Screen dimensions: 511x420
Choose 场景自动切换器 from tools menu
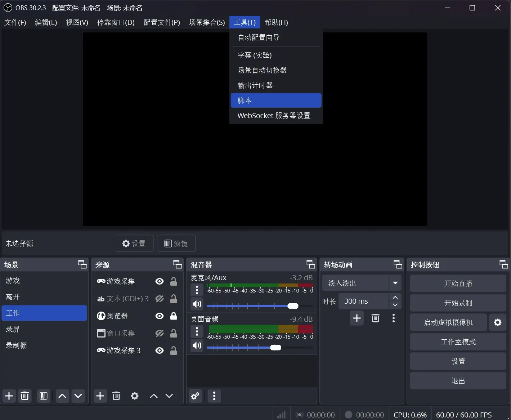pyautogui.click(x=276, y=70)
